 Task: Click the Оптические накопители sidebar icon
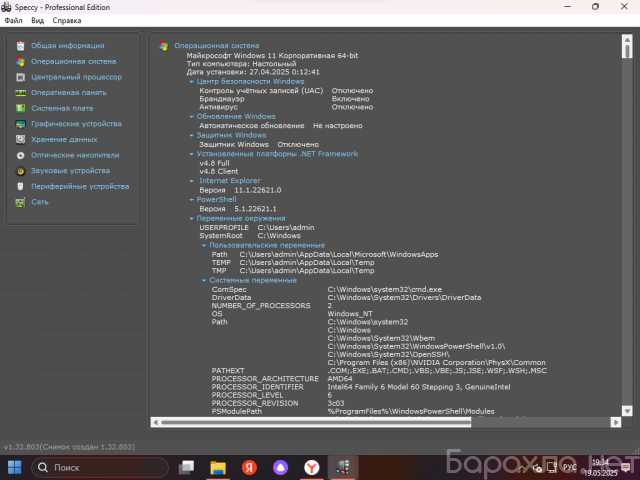[20, 156]
